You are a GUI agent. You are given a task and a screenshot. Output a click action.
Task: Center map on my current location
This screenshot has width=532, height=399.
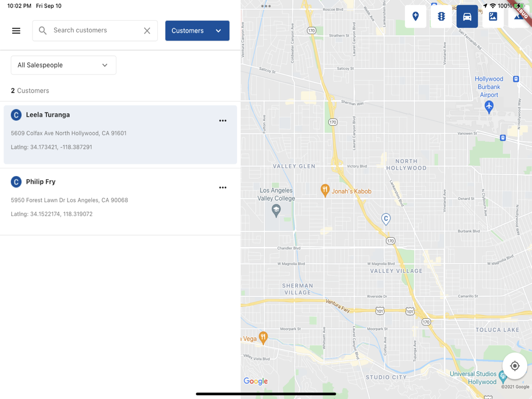click(x=514, y=366)
